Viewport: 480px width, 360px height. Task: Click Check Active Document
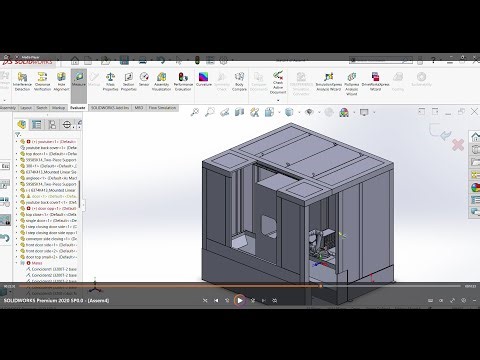278,82
